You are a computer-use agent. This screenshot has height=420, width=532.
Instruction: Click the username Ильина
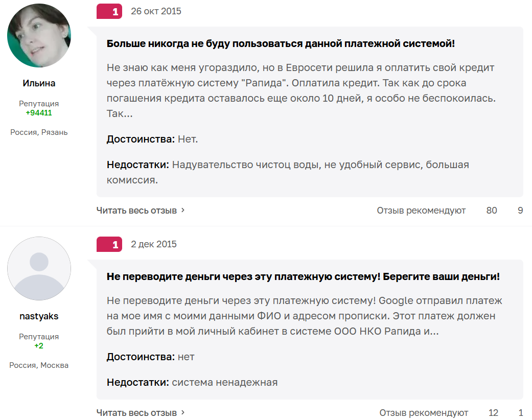39,83
